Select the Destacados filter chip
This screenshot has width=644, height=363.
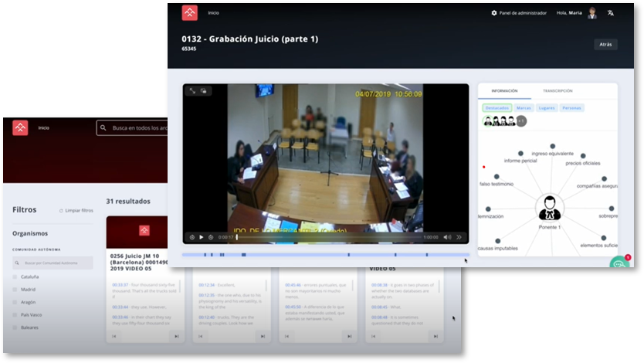497,108
